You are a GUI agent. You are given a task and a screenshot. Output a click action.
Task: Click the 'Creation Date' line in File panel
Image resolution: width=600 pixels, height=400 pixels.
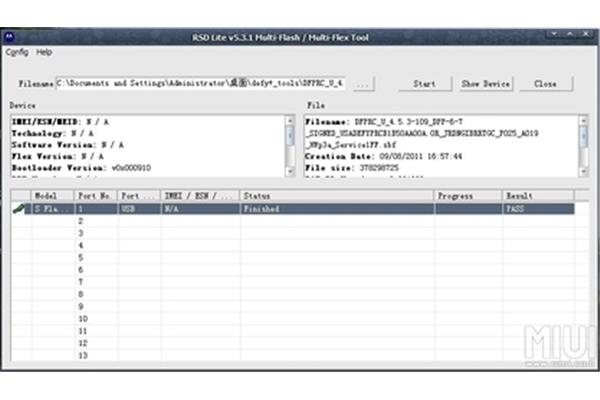(383, 156)
